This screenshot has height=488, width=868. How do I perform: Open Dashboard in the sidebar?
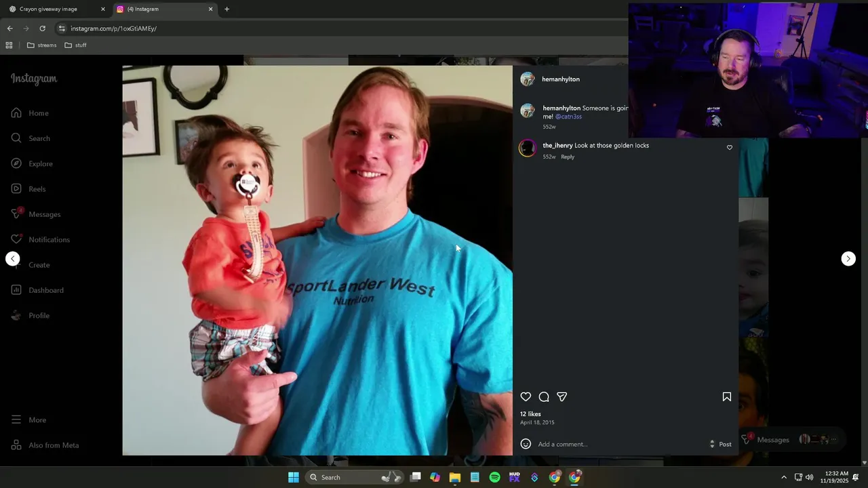click(37, 290)
